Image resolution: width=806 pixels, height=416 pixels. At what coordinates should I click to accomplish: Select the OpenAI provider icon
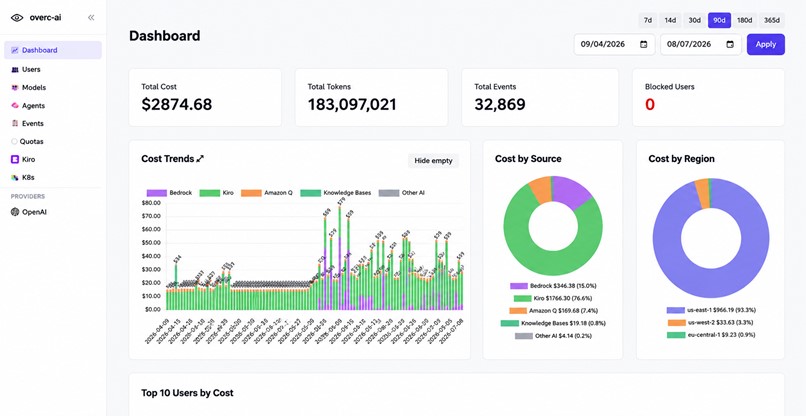click(x=15, y=212)
